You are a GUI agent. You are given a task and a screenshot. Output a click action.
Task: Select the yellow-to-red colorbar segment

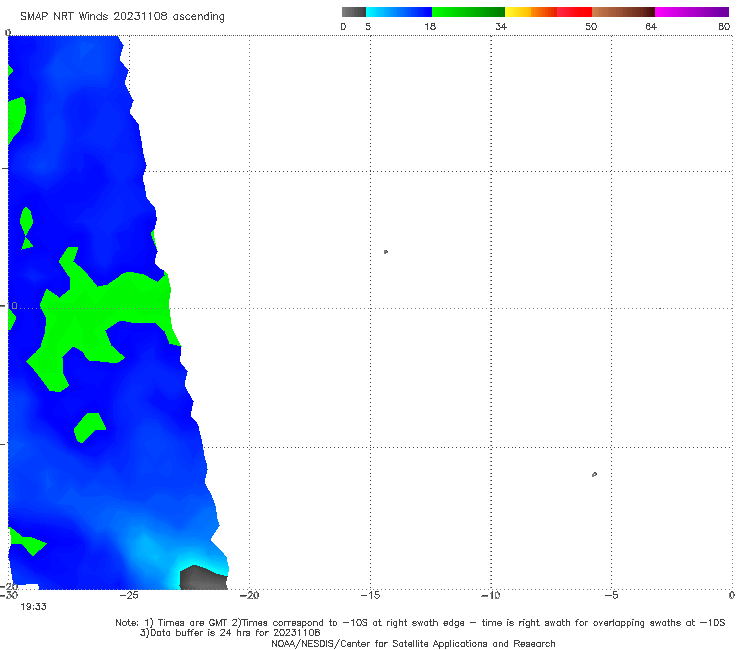[548, 12]
